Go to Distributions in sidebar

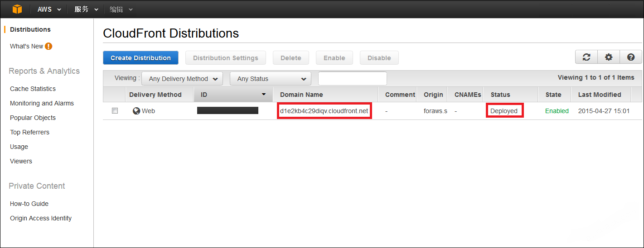[x=30, y=29]
